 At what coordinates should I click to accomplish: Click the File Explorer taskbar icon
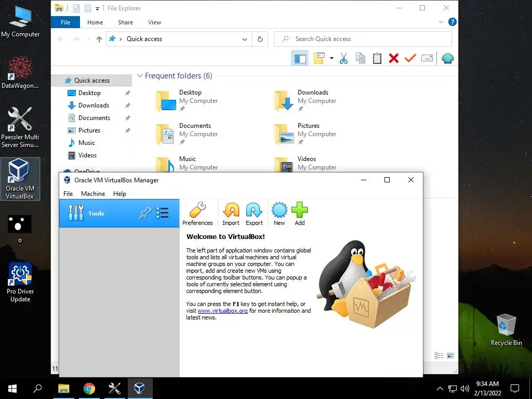coord(64,389)
